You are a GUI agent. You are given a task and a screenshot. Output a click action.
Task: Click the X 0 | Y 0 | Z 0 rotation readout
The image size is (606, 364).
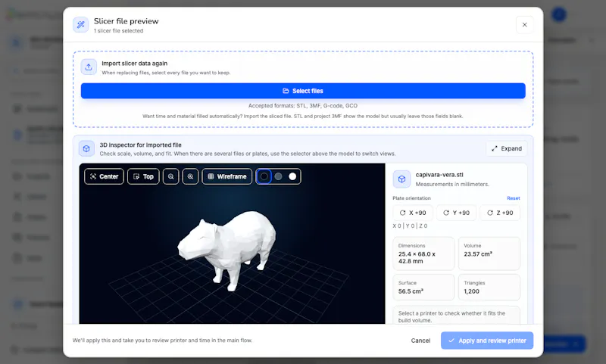(410, 226)
